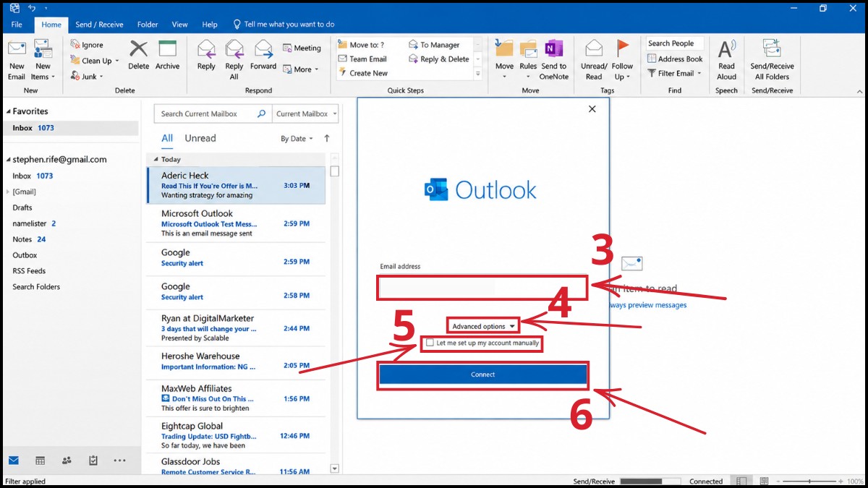Collapse the Favorites section
Viewport: 868px width, 488px height.
tap(8, 112)
